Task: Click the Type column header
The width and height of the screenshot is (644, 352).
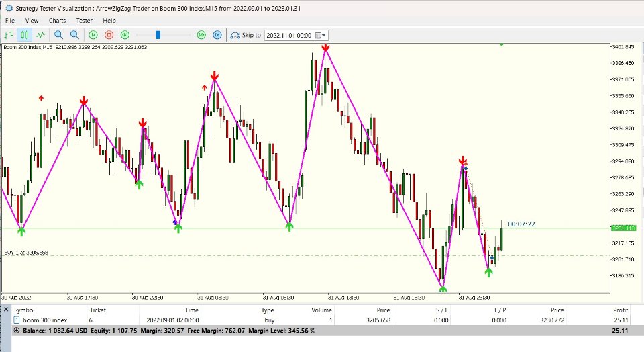Action: point(268,310)
